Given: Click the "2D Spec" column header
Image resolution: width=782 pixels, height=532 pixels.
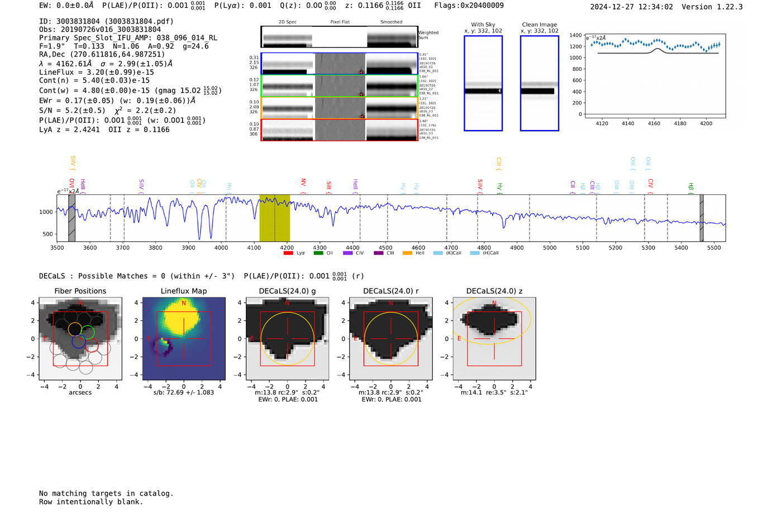Looking at the screenshot, I should (288, 22).
